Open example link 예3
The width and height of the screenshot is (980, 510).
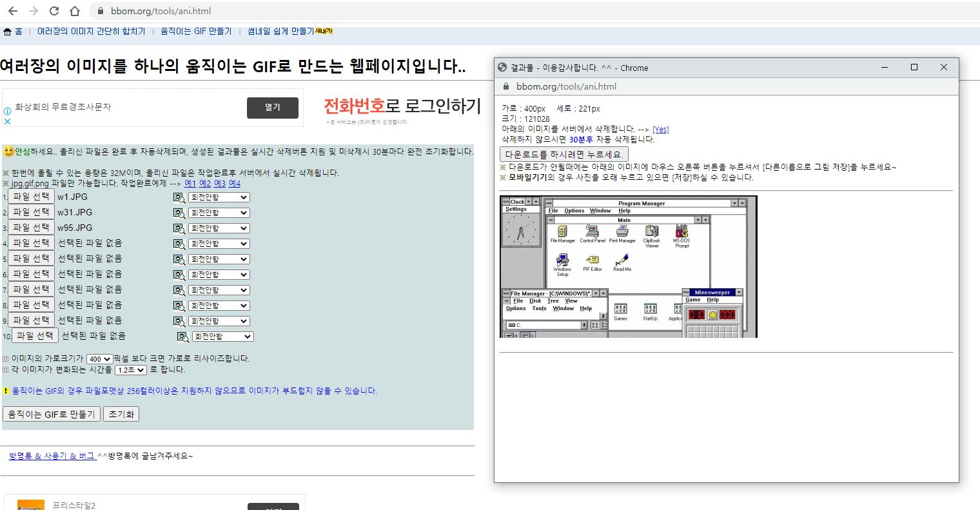pyautogui.click(x=220, y=184)
